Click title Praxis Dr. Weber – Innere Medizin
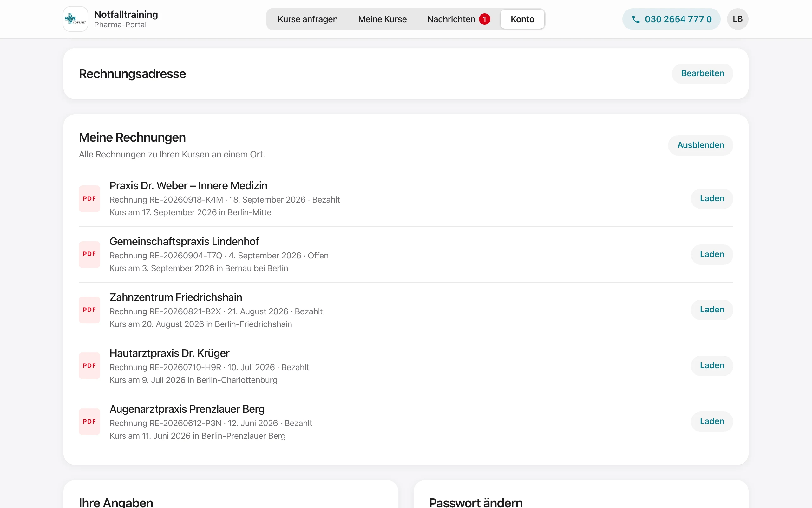The image size is (812, 508). pos(188,185)
